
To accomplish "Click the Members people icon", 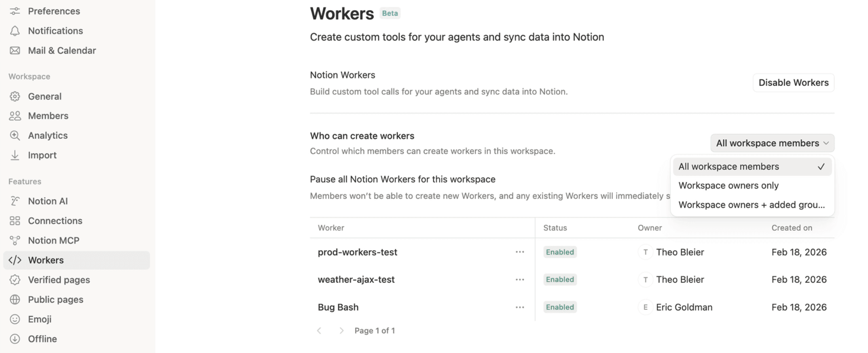I will pos(15,116).
